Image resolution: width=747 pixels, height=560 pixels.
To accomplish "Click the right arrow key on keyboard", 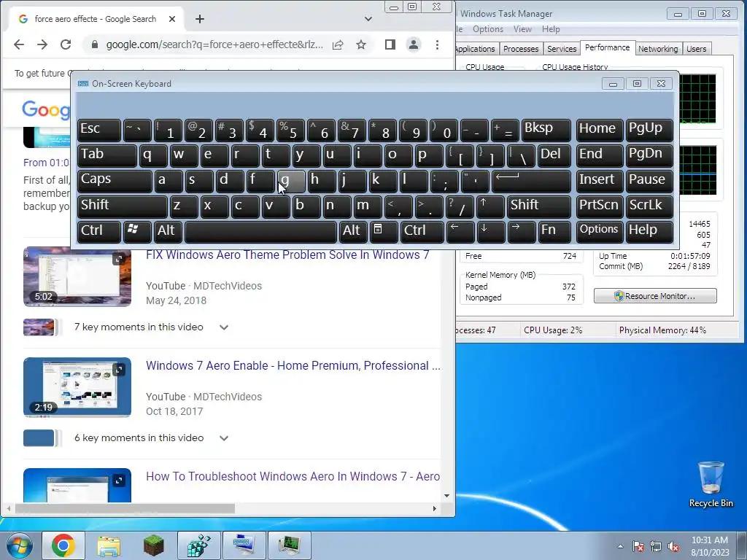I will [x=521, y=231].
